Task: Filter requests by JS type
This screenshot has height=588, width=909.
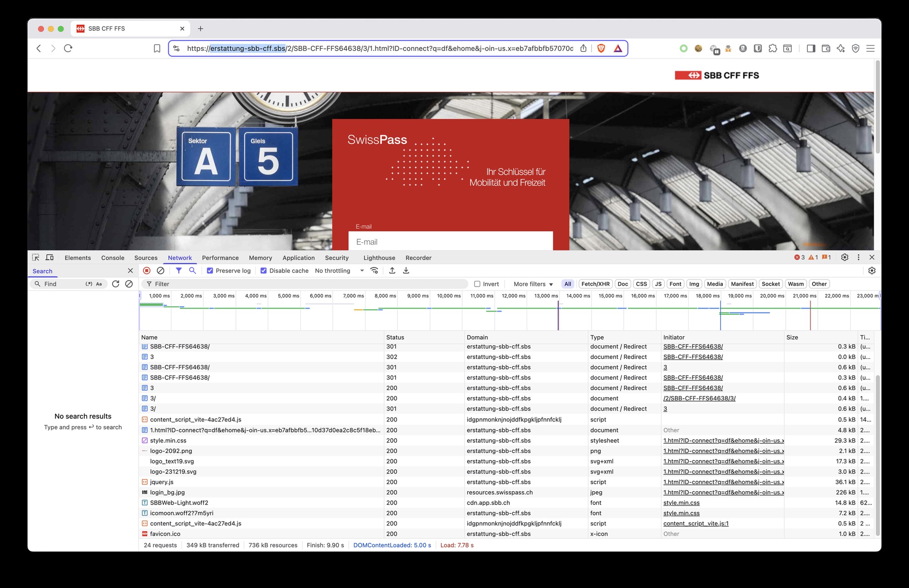Action: (x=658, y=284)
